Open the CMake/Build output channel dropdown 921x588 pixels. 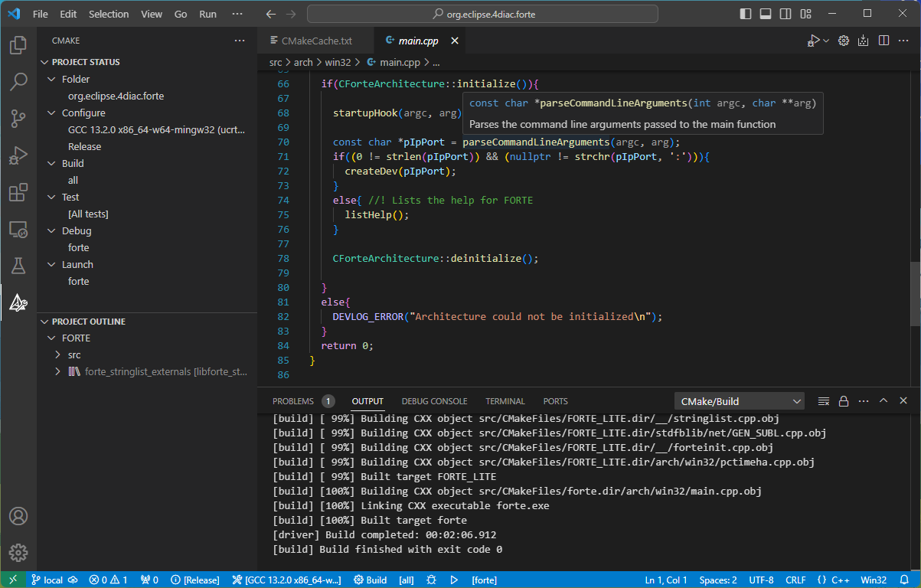coord(737,400)
